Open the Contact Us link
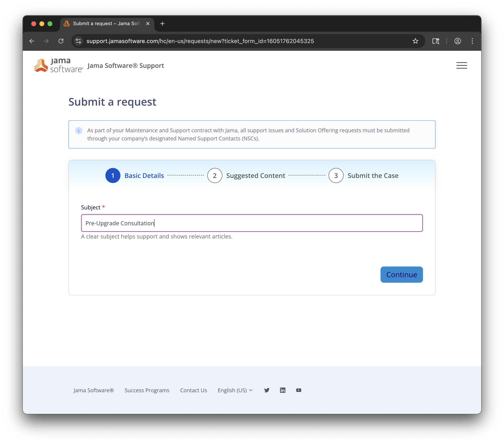Screen dimensions: 504x444 193,390
